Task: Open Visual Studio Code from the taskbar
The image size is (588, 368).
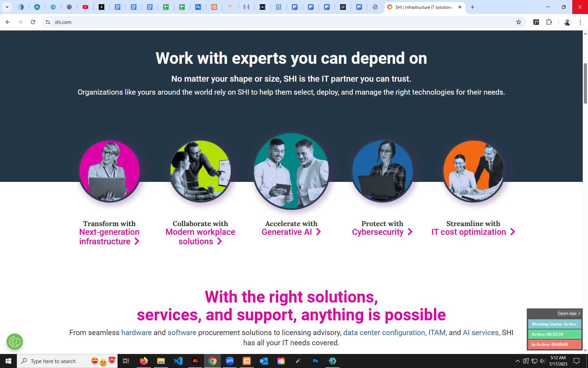Action: click(x=178, y=361)
